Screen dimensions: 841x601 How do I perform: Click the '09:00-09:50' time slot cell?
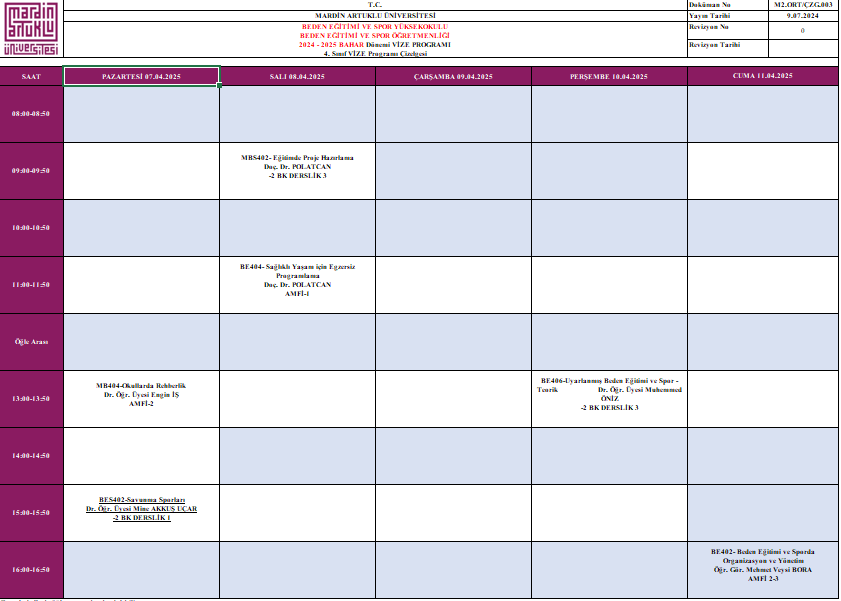tap(31, 170)
